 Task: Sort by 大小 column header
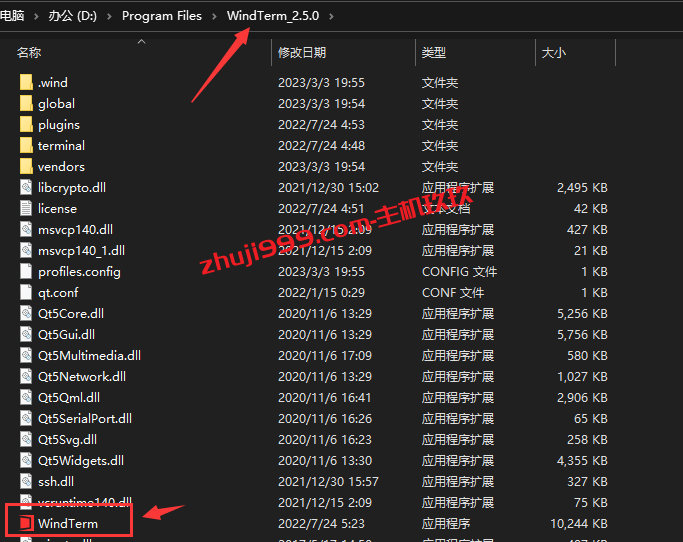coord(553,53)
